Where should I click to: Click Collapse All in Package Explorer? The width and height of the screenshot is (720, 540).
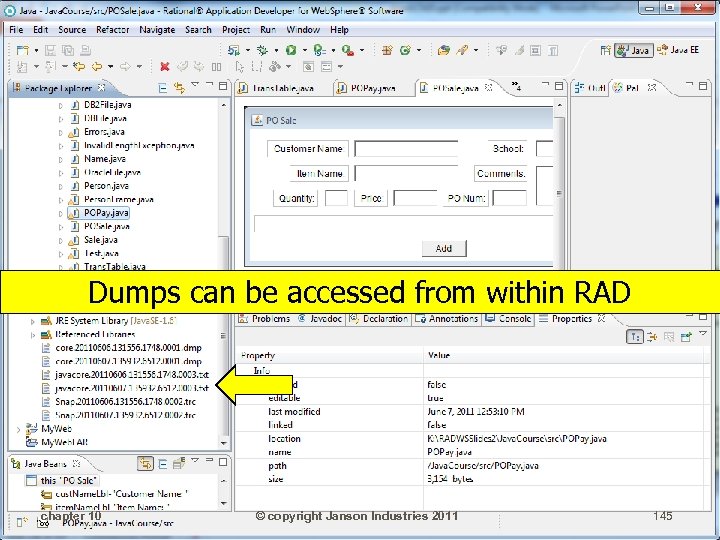pos(163,88)
